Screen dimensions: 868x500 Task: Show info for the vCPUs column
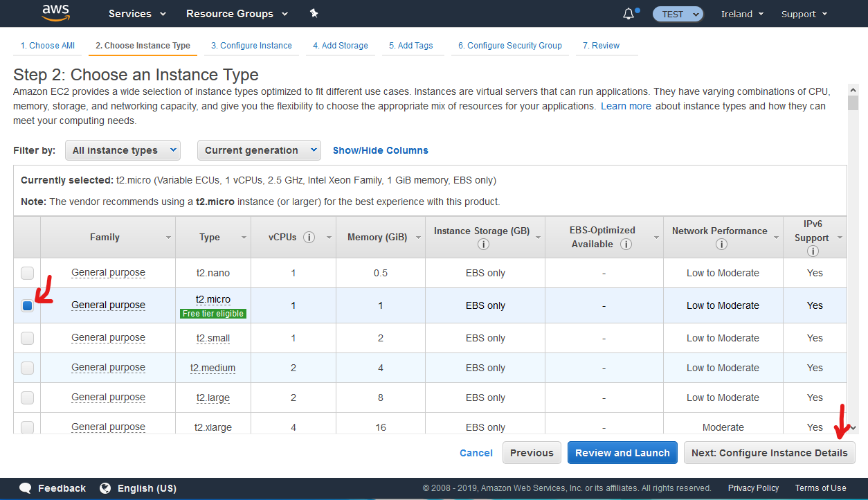coord(309,237)
